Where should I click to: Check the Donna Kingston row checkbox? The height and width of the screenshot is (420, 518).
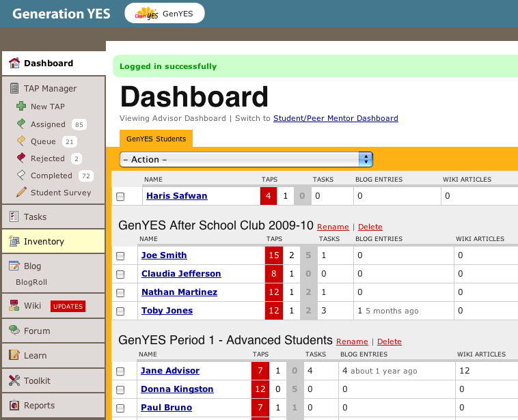(x=120, y=390)
